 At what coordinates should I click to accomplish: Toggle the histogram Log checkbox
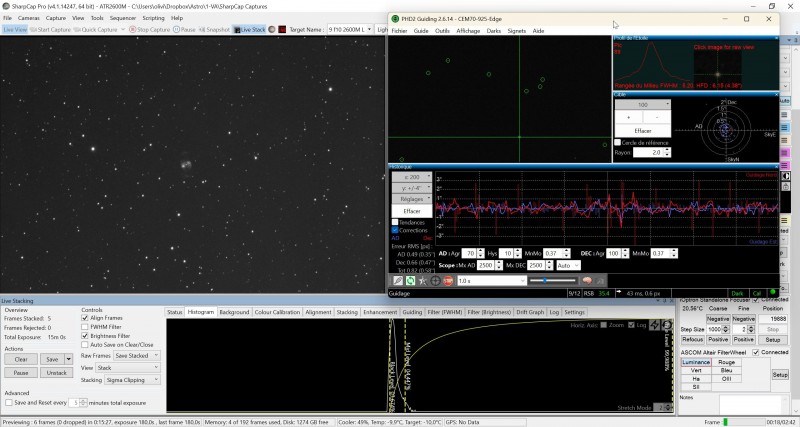coord(631,325)
